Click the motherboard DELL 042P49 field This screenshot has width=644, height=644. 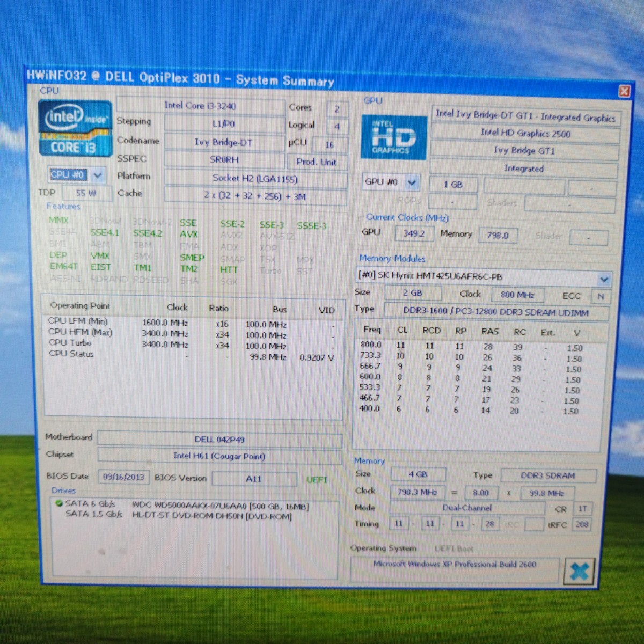point(219,440)
